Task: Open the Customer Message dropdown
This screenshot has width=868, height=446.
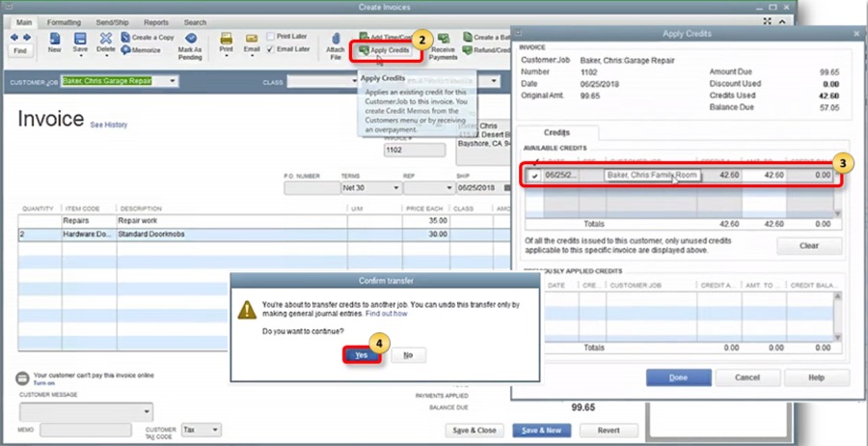Action: (147, 411)
